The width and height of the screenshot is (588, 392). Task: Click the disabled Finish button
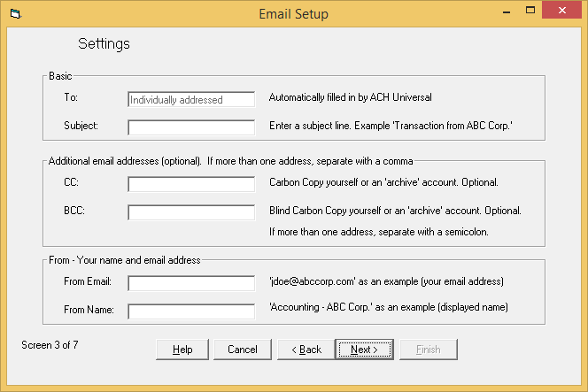[429, 350]
